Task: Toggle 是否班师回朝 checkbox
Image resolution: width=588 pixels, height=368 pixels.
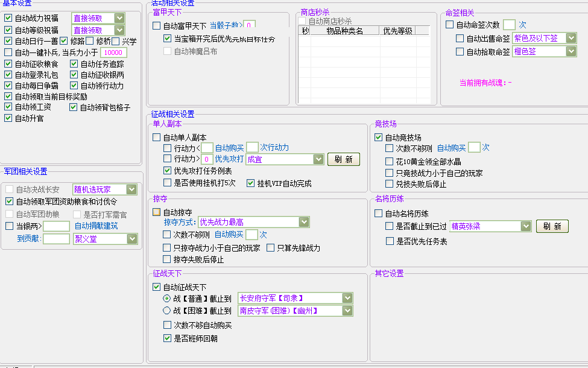Action: tap(168, 338)
